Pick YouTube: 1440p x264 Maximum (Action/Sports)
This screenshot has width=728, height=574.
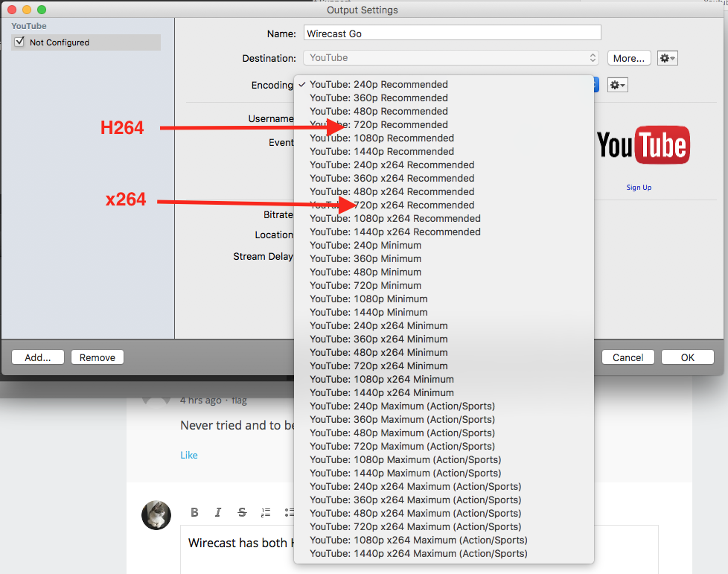(444, 554)
